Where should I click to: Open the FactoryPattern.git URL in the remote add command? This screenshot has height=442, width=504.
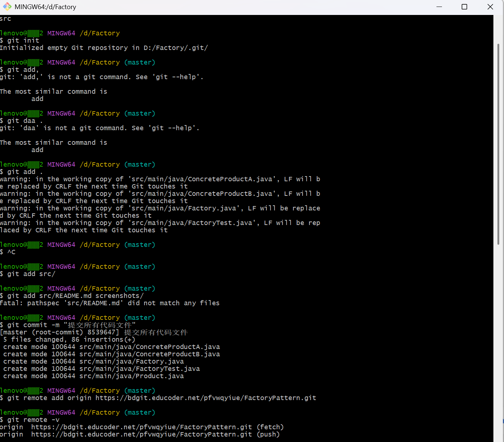[x=205, y=398]
